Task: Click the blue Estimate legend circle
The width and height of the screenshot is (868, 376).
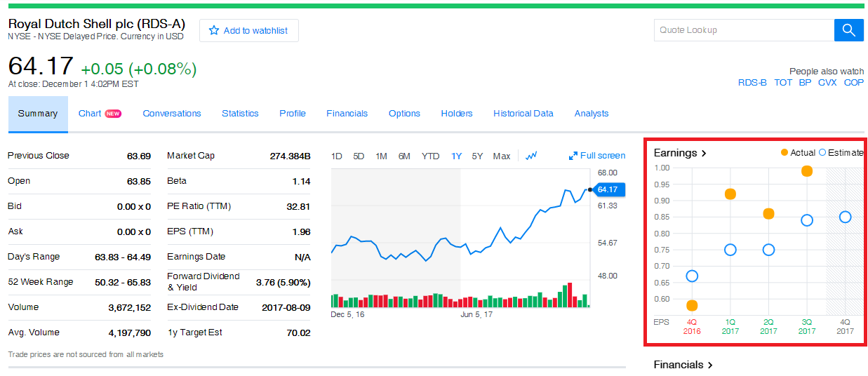Action: click(x=822, y=152)
